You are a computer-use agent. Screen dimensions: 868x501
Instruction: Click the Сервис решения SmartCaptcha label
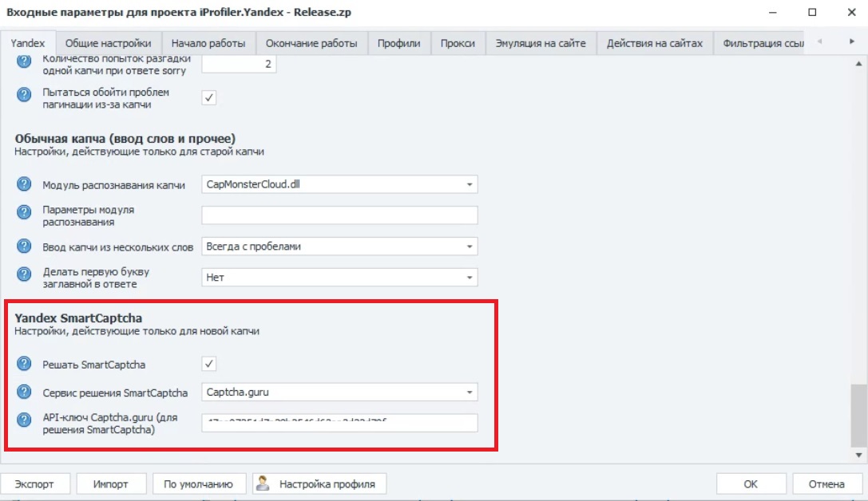coord(115,393)
